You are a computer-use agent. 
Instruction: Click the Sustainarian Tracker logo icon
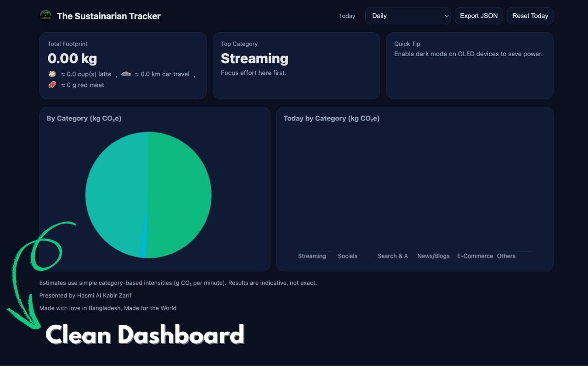click(x=45, y=16)
